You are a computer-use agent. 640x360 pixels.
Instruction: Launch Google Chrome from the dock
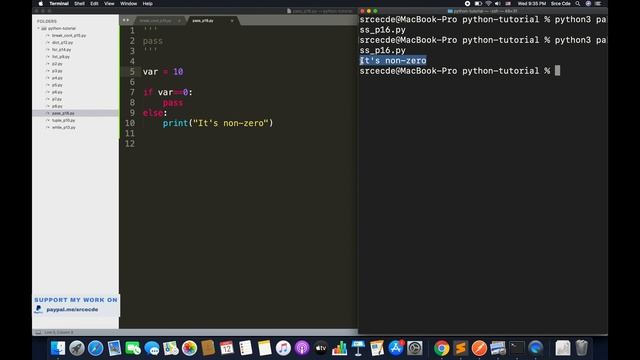coord(442,348)
